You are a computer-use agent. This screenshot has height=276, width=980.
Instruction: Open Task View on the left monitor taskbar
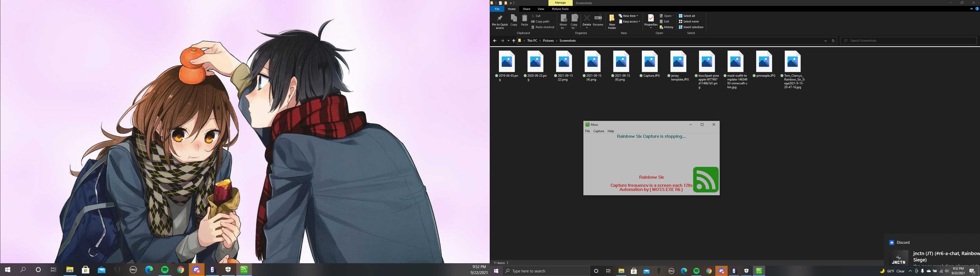[x=53, y=270]
